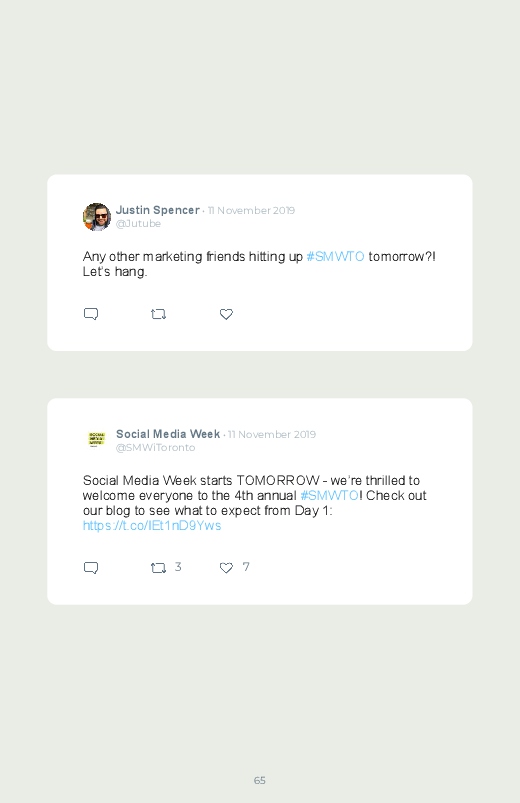This screenshot has width=520, height=803.
Task: Visit the @SMWiToronto handle
Action: (155, 448)
